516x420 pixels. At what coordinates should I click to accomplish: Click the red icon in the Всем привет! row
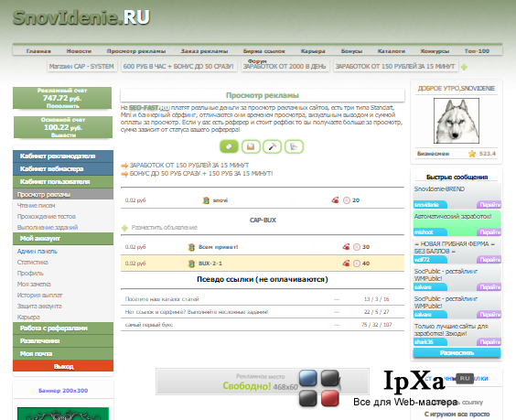[x=346, y=246]
